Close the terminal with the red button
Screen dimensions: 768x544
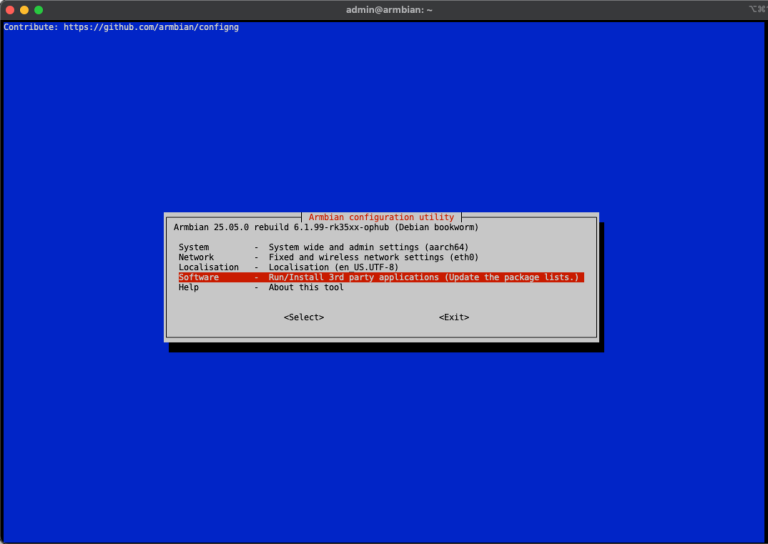coord(11,9)
